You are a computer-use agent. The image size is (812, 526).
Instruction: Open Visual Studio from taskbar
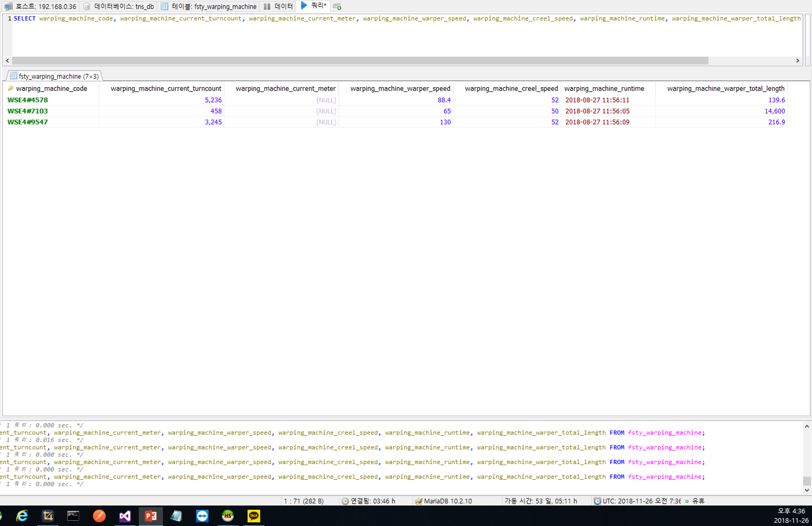pos(125,516)
